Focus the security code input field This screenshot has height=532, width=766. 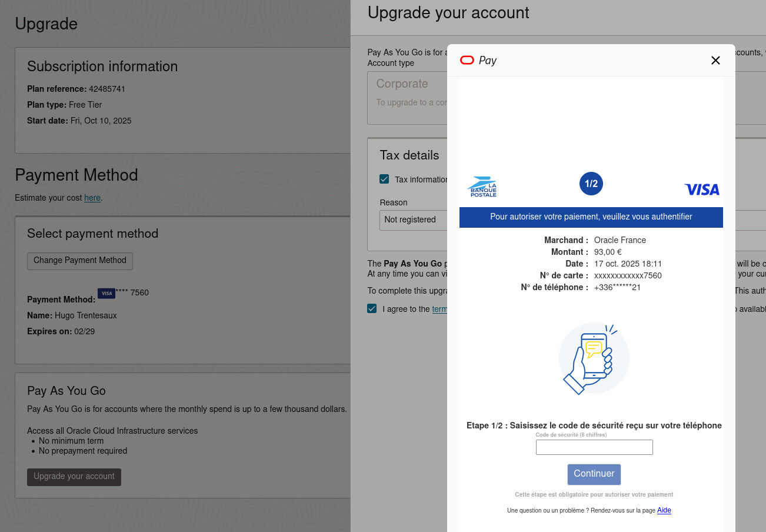594,447
